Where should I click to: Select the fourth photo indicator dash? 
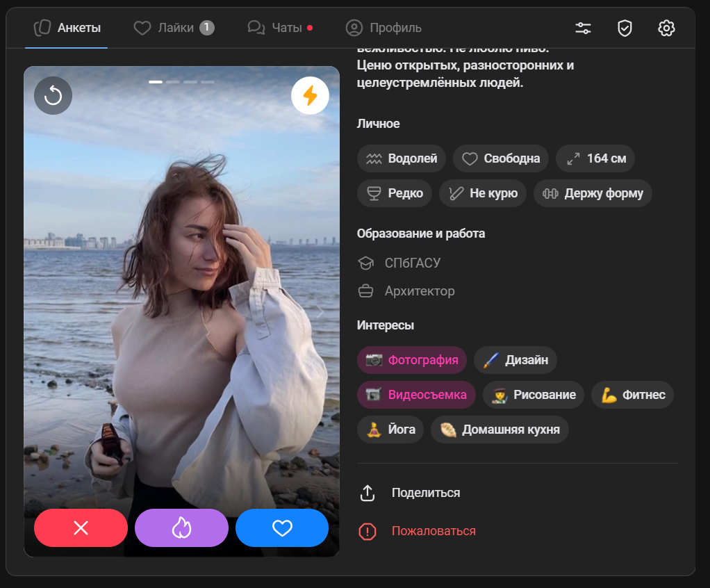(208, 82)
